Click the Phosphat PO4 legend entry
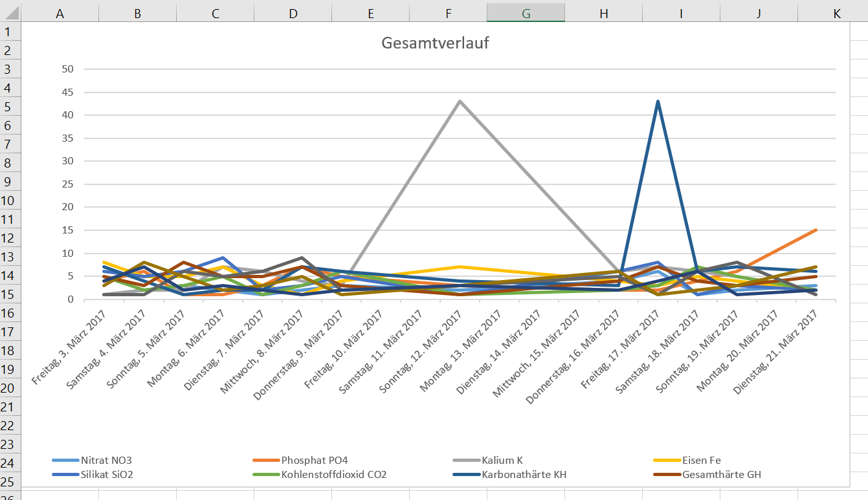Viewport: 868px width, 500px height. (x=300, y=461)
